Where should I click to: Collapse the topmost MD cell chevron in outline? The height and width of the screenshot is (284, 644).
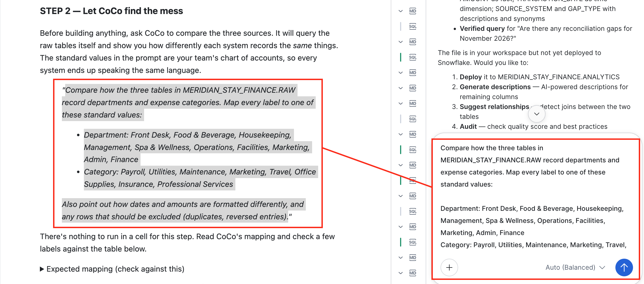click(x=401, y=11)
